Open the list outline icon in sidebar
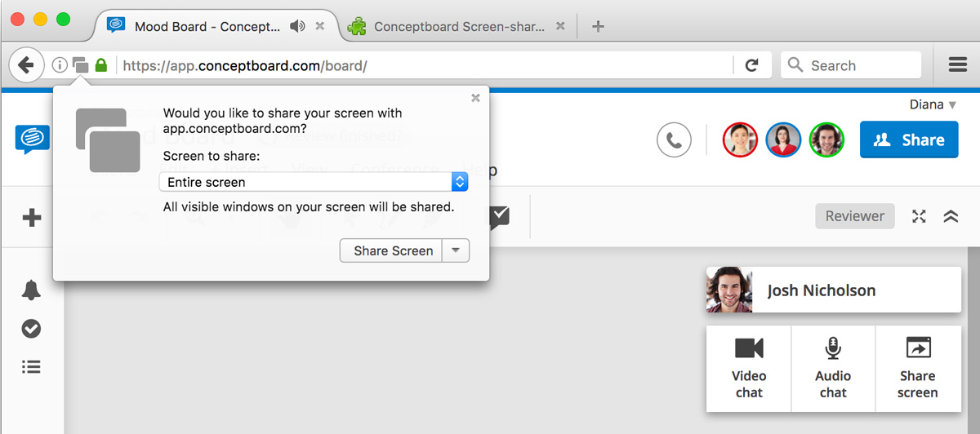 pyautogui.click(x=31, y=367)
